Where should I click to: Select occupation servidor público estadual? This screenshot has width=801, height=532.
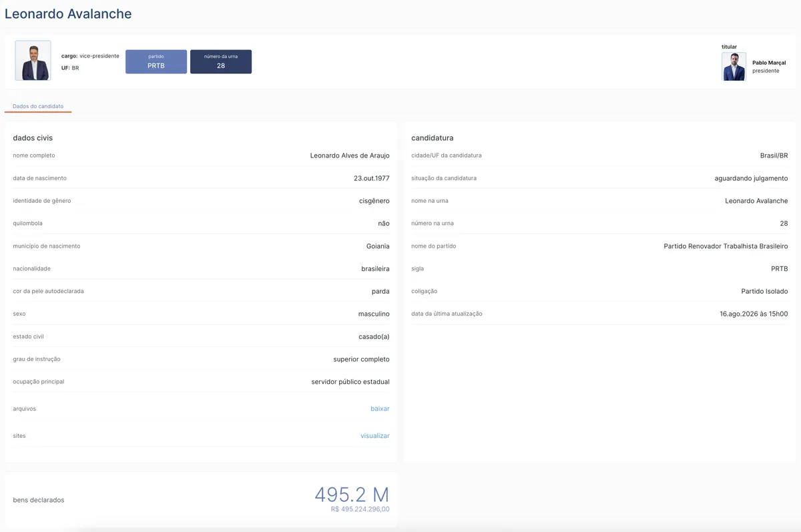point(350,382)
